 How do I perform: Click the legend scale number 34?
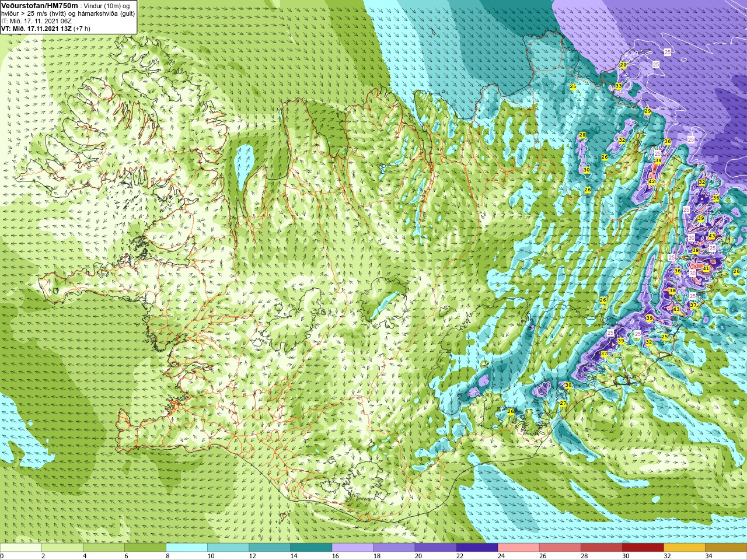pyautogui.click(x=708, y=556)
